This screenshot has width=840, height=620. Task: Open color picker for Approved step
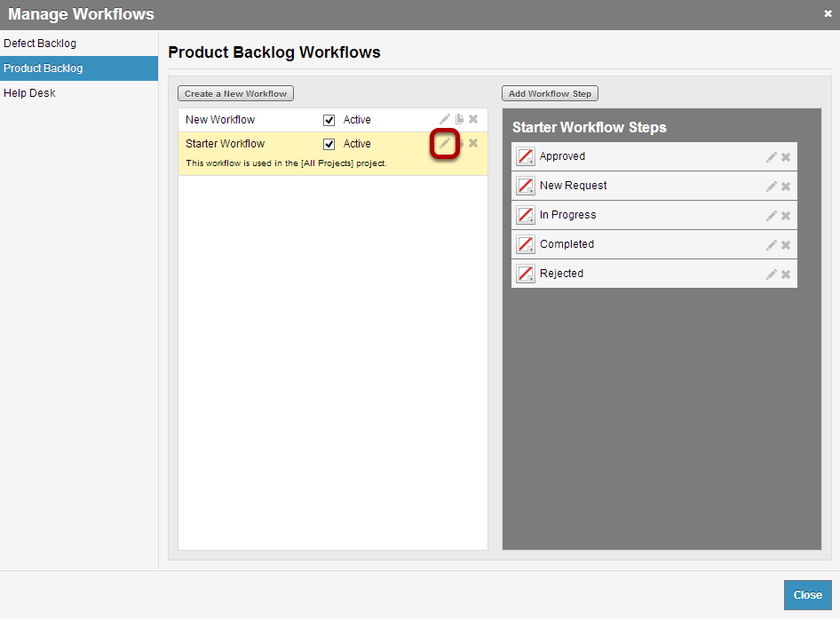tap(526, 156)
